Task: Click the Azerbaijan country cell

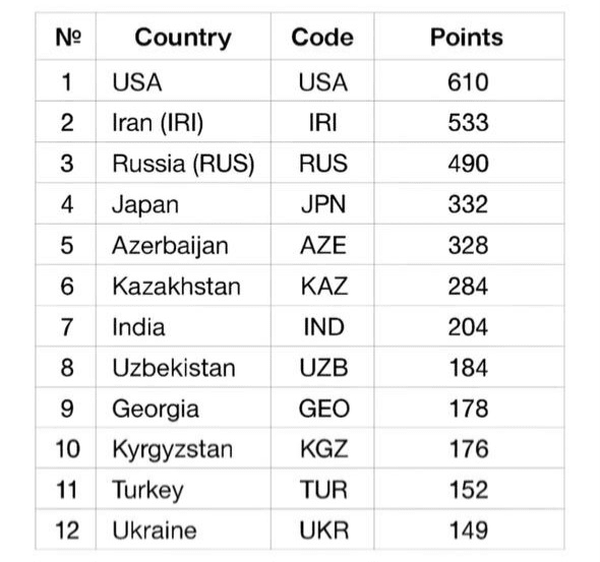Action: [x=170, y=246]
